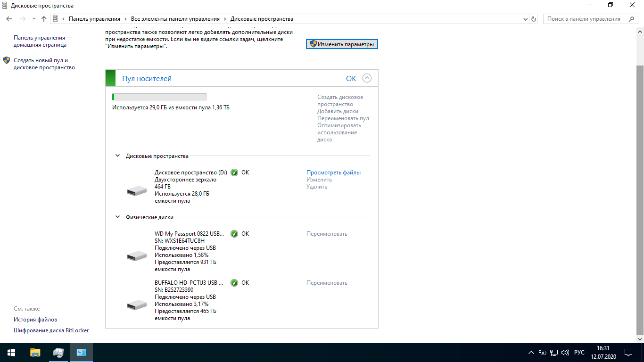This screenshot has height=362, width=644.
Task: Click the Disk Space (D:) drive icon
Action: click(x=137, y=191)
